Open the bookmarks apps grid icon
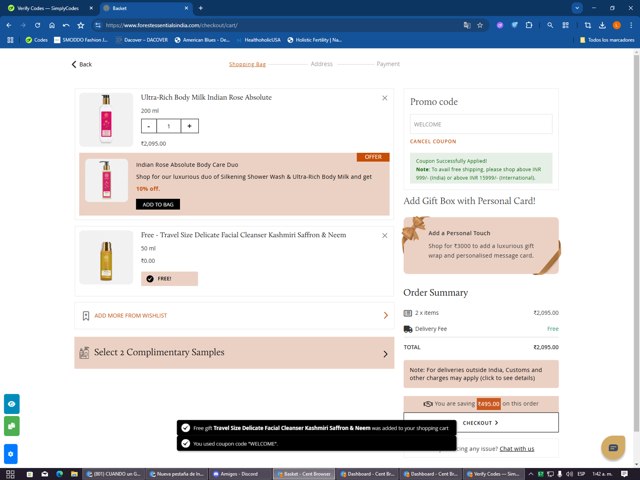640x480 pixels. pos(10,40)
